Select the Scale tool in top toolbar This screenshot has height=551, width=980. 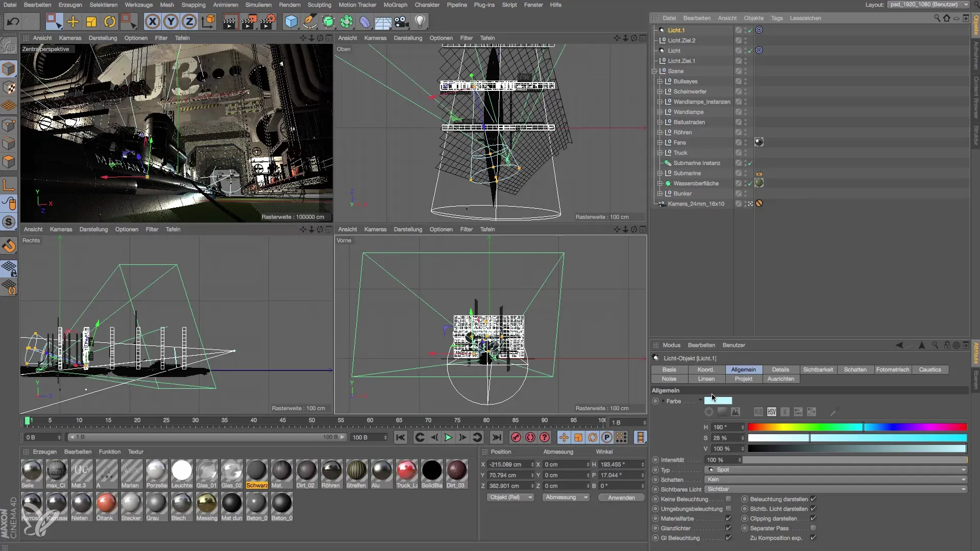(x=91, y=21)
